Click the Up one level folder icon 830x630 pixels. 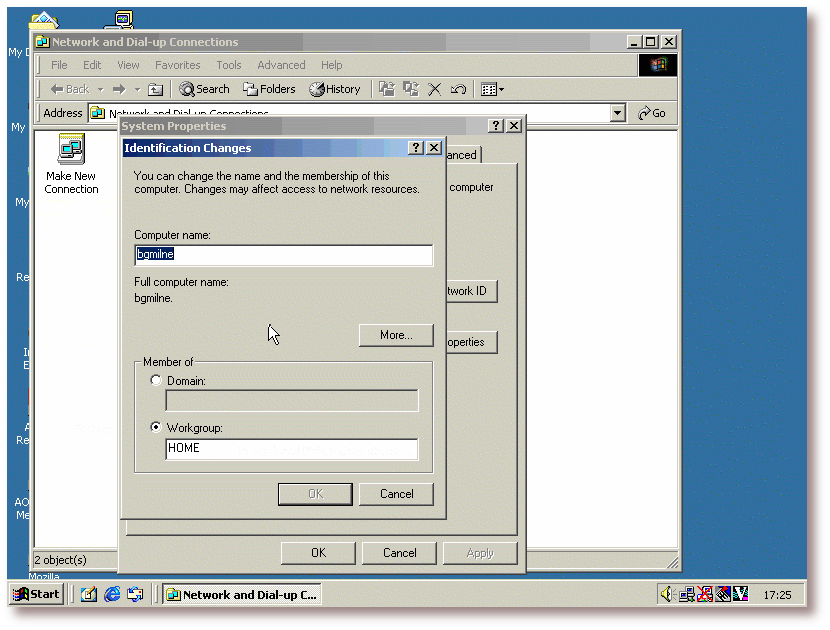pyautogui.click(x=156, y=89)
